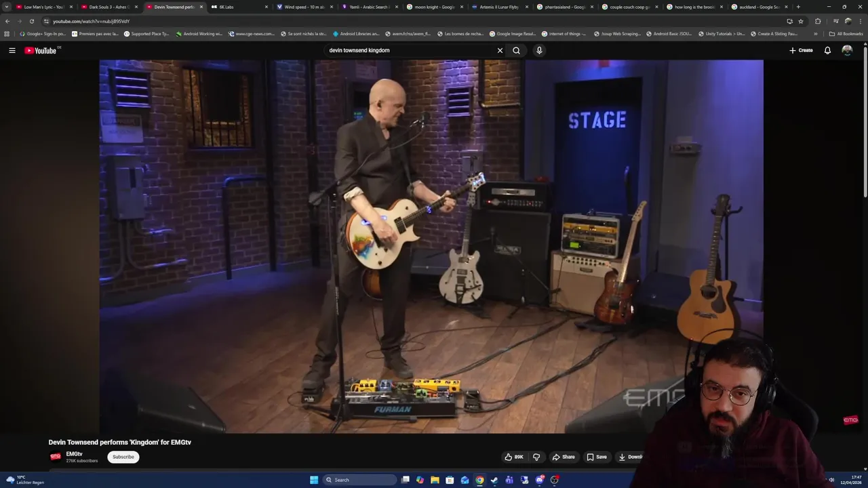Open Microsoft Store from the taskbar
This screenshot has height=488, width=868.
(450, 480)
